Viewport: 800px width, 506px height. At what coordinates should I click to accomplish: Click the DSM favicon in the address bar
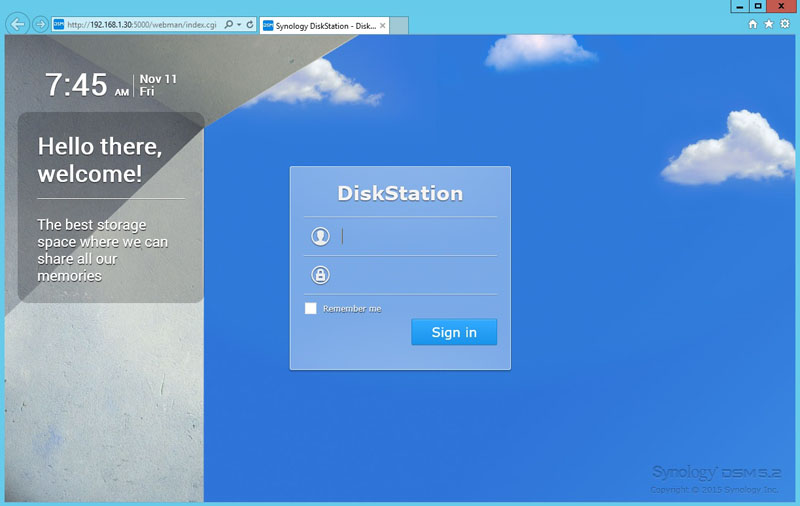pos(59,24)
